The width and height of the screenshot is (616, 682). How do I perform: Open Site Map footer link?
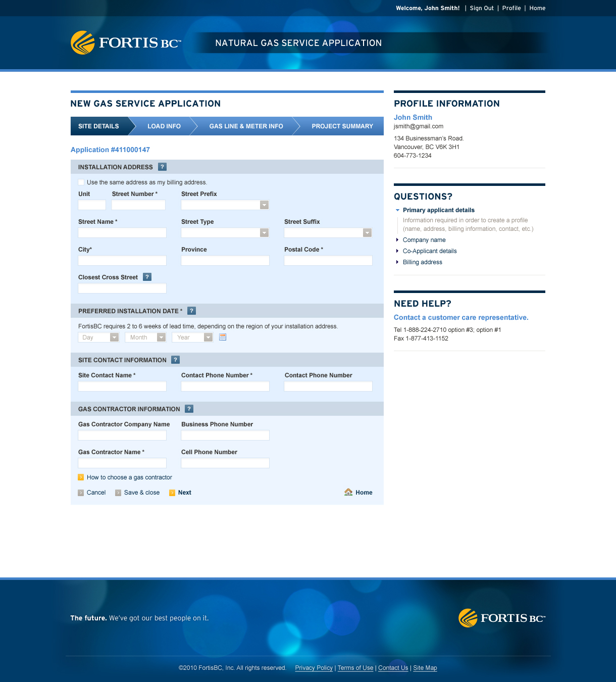point(425,668)
